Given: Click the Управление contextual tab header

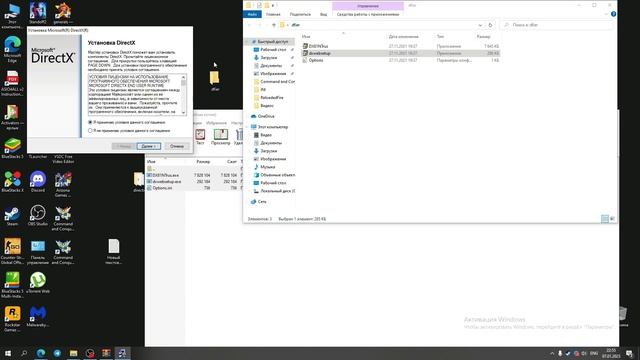Looking at the screenshot, I should tap(368, 6).
